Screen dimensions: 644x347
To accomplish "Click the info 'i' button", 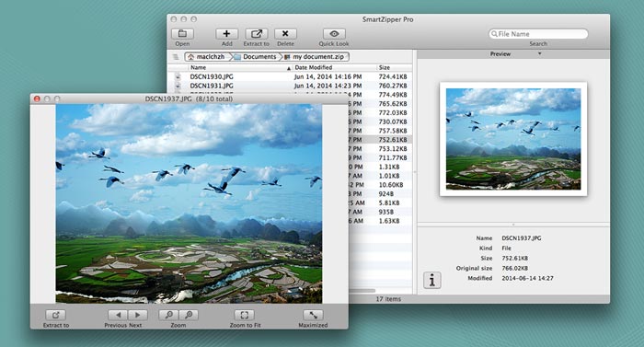I will point(432,281).
